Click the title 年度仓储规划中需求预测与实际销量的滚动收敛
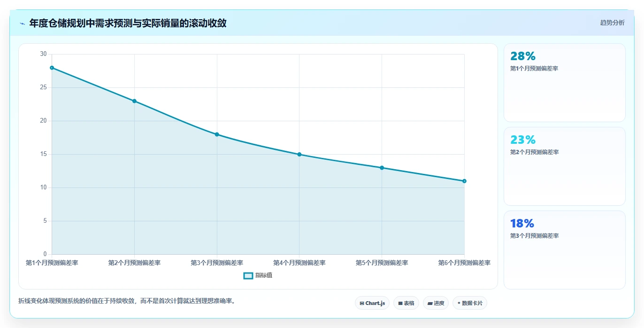The height and width of the screenshot is (328, 644). click(x=128, y=23)
